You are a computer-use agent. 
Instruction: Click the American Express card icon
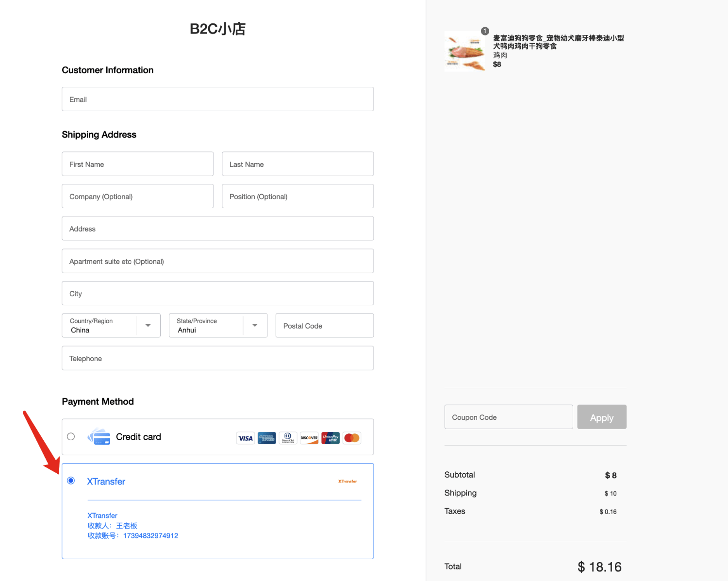[x=266, y=438]
